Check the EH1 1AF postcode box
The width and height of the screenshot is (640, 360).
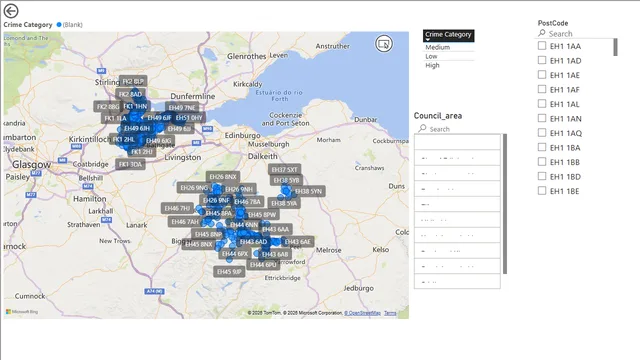pos(542,89)
